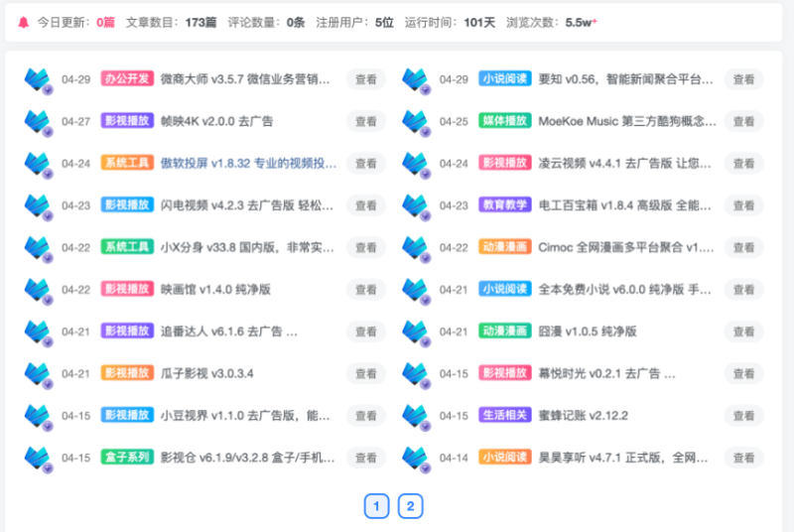Click avatar icon beside 影视仓 v6.1.9

click(39, 459)
